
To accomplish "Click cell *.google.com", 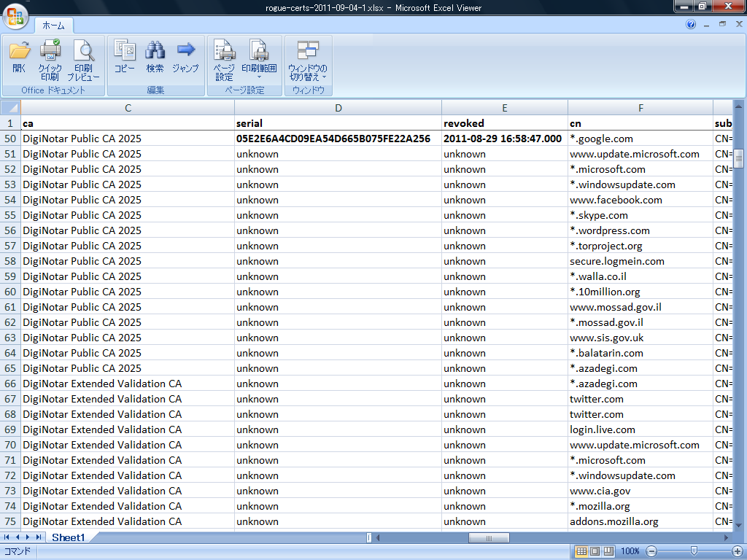I will coord(640,139).
